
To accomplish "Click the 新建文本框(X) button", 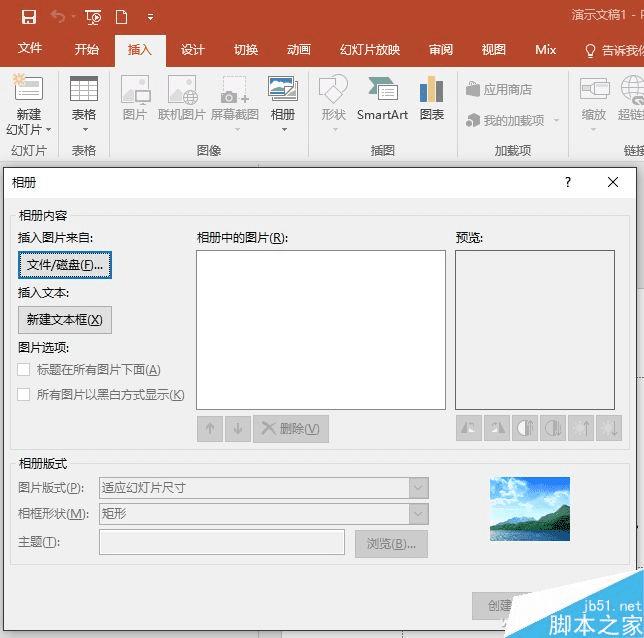I will (65, 320).
